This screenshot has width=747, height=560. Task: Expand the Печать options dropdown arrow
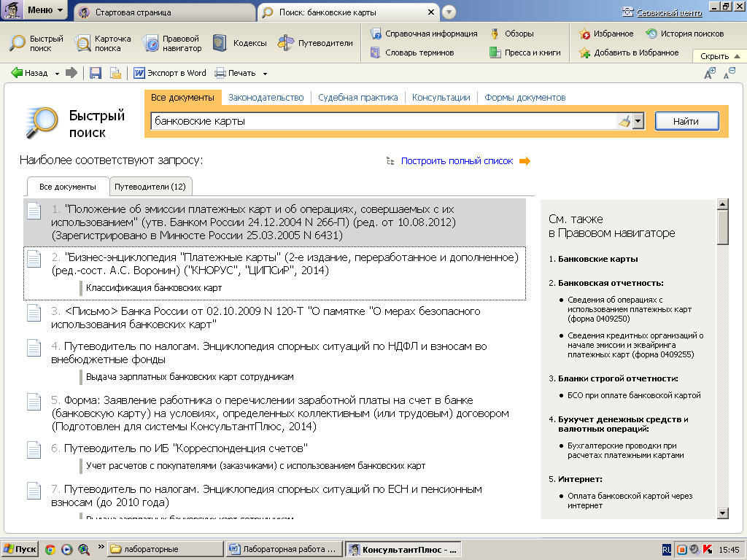(265, 74)
